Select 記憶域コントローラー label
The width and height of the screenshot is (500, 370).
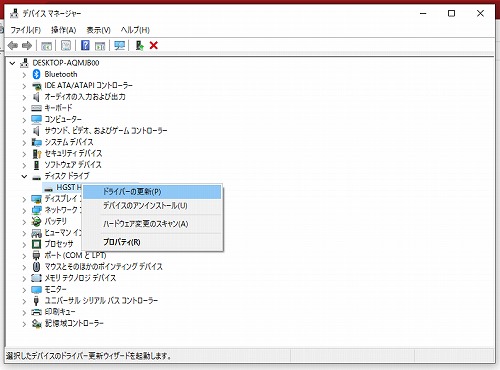coord(74,323)
